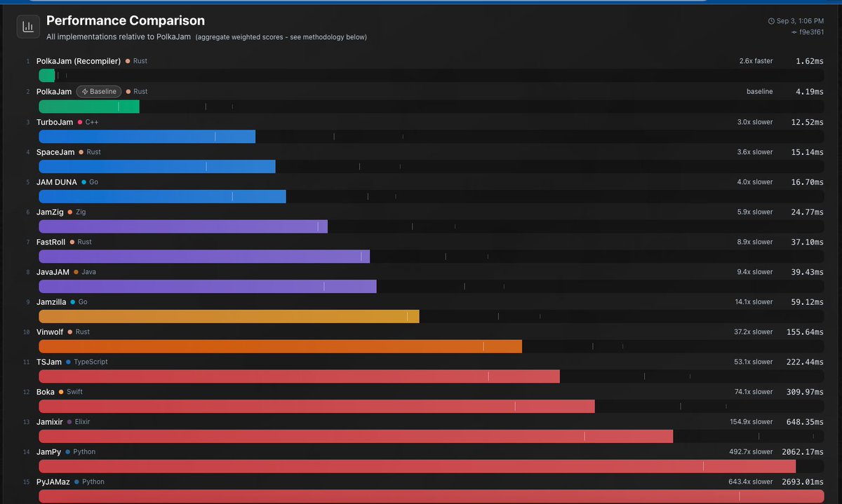This screenshot has height=504, width=842.
Task: Open the Jamzilla implementation entry
Action: 51,301
